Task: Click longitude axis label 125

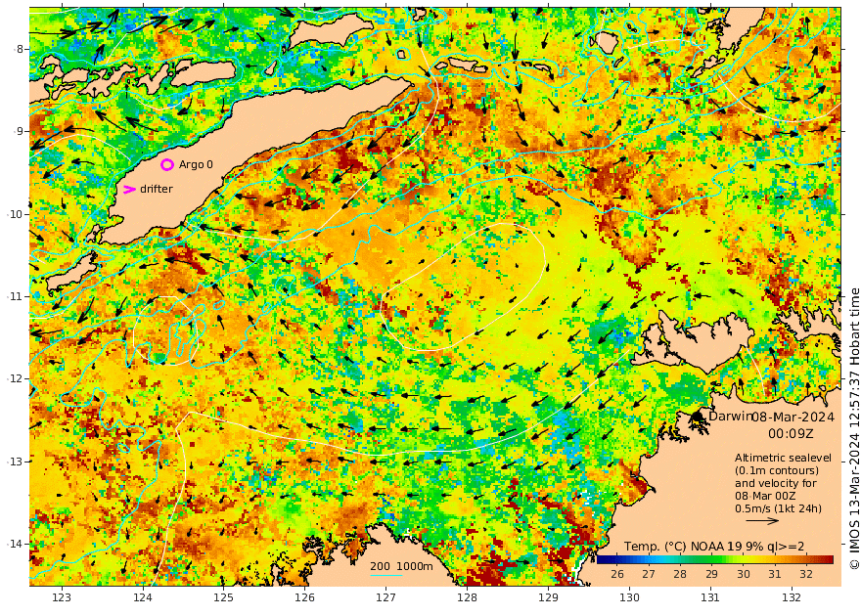Action: [223, 597]
